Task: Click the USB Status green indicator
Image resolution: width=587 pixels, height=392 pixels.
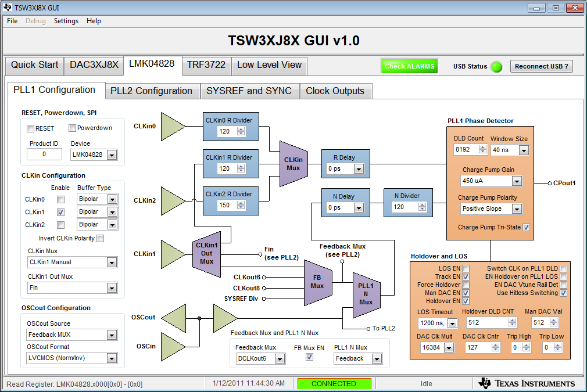Action: 496,67
